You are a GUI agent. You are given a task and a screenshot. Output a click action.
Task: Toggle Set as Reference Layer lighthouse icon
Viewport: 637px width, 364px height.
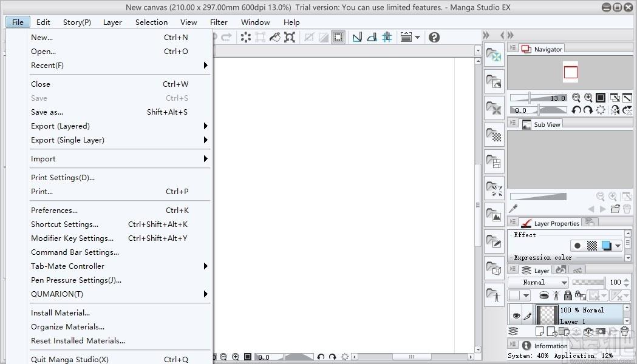(x=556, y=295)
